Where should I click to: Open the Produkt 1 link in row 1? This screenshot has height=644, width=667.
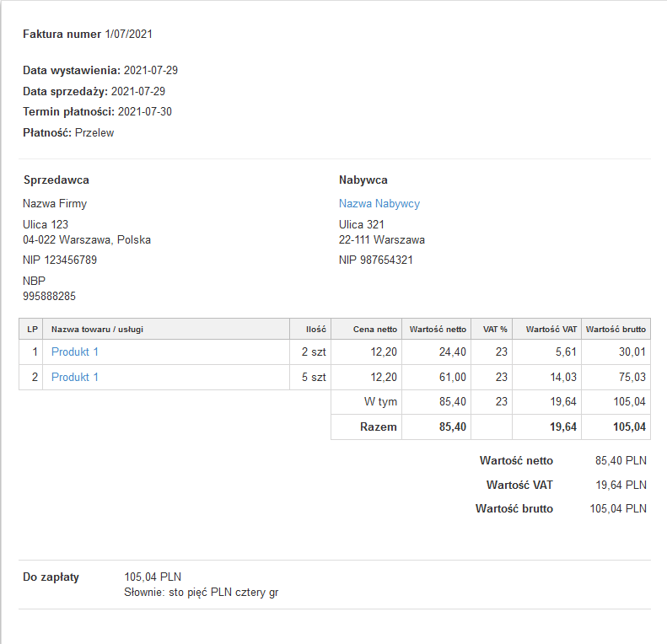coord(75,352)
